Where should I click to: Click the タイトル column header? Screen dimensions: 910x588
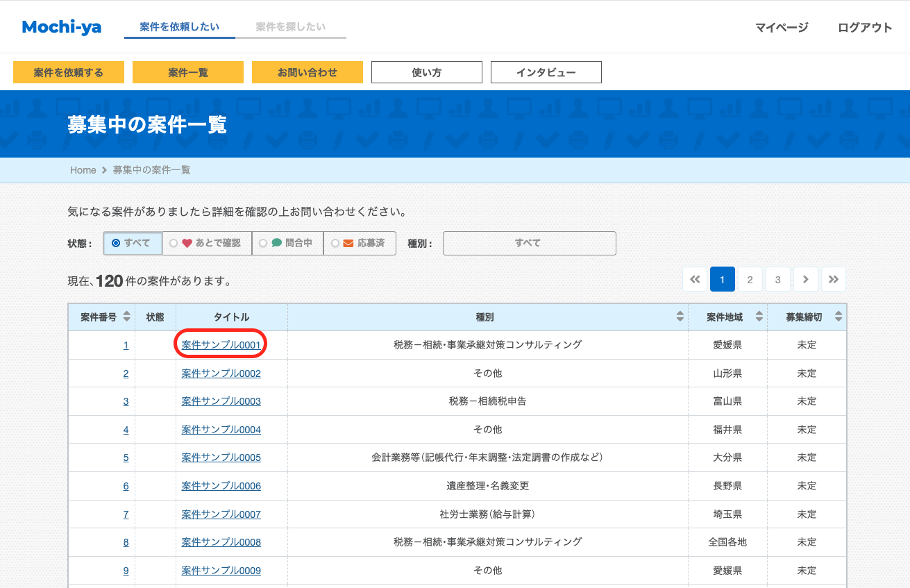point(231,317)
